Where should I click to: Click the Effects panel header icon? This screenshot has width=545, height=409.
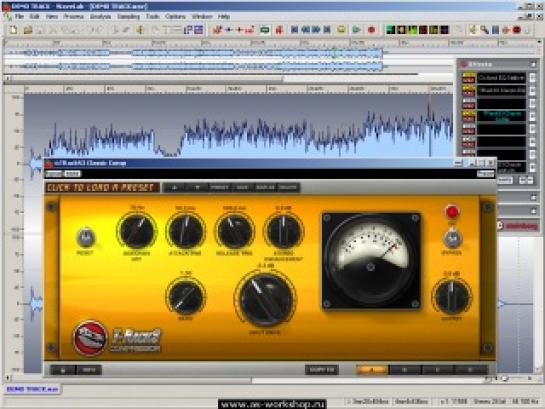pos(464,64)
